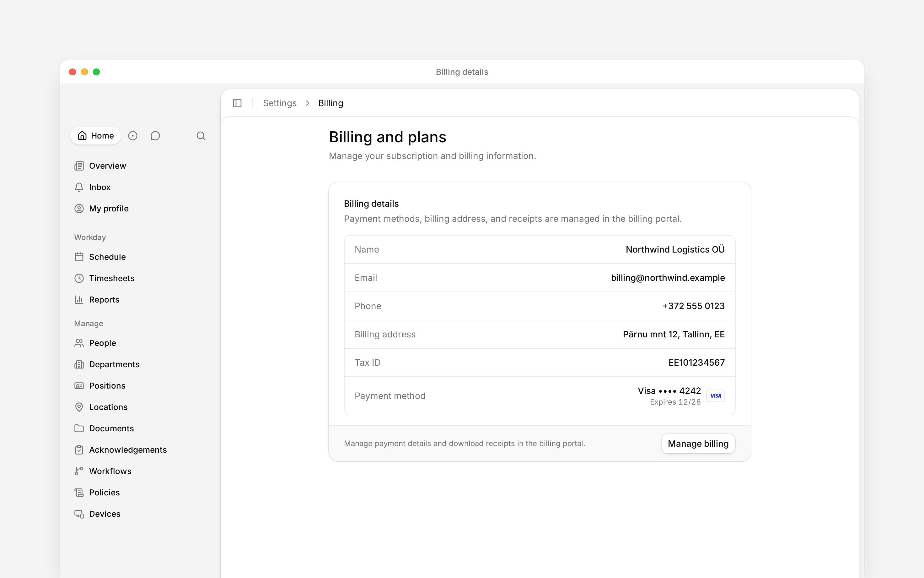This screenshot has width=924, height=578.
Task: Click the Inbox bell icon
Action: tap(79, 187)
